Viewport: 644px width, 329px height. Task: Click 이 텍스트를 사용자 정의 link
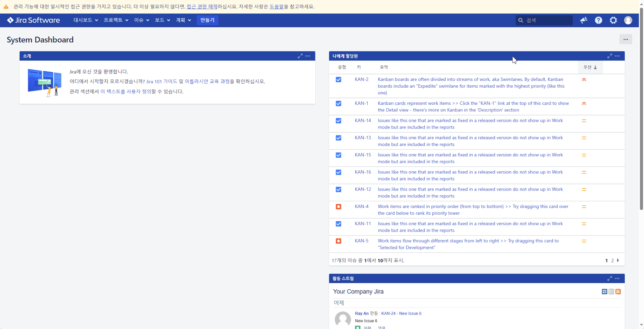click(126, 91)
